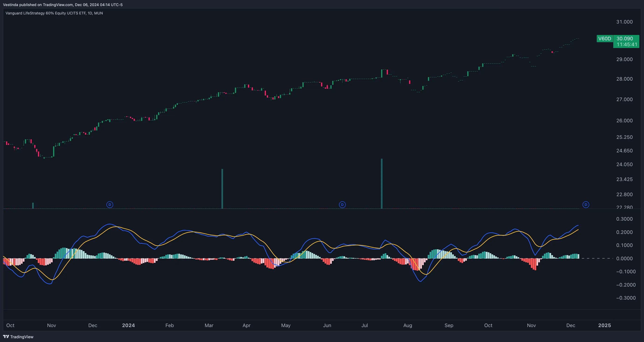This screenshot has height=342, width=644.
Task: Click the 22.800 price axis label
Action: (x=624, y=194)
